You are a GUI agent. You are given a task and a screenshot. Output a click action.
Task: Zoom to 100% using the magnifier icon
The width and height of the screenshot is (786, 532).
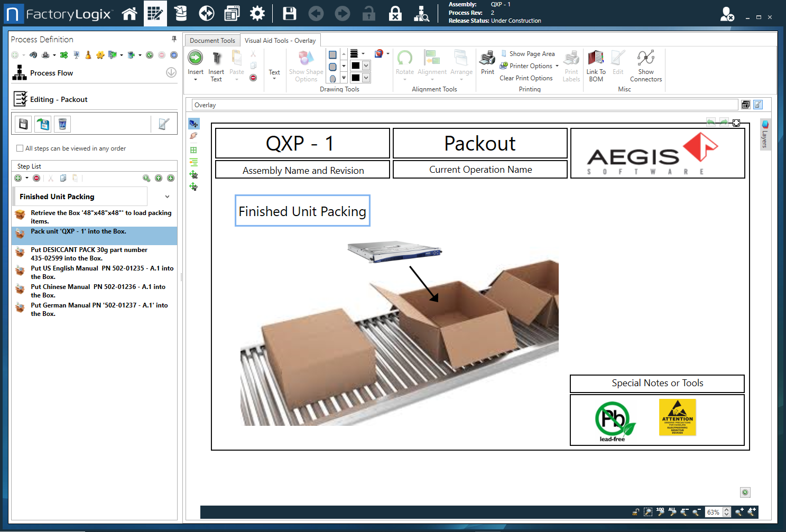point(661,512)
